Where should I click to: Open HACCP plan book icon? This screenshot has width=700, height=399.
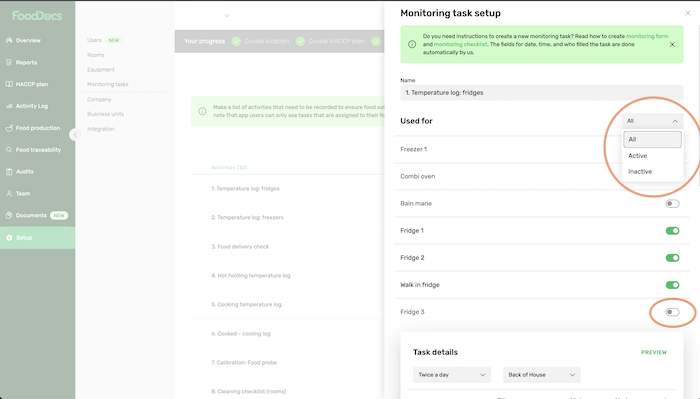(x=9, y=84)
